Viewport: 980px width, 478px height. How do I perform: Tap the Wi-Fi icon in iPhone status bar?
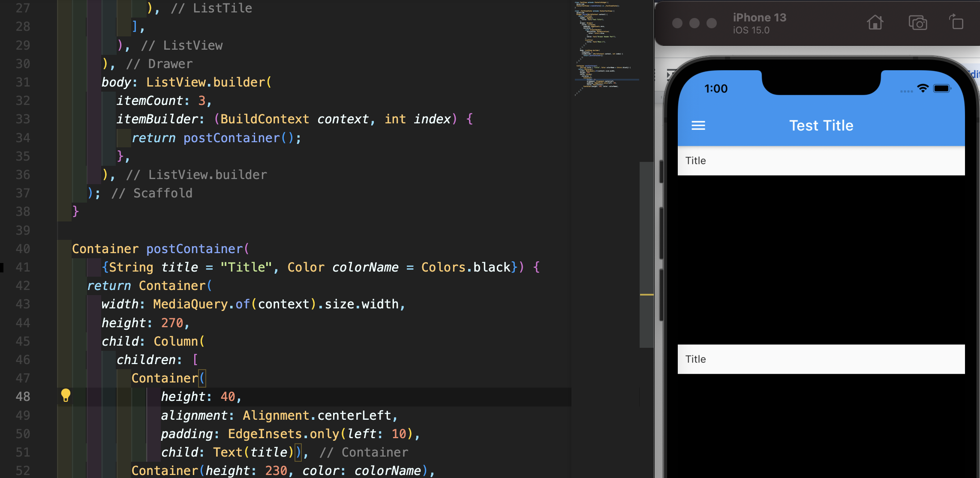tap(923, 88)
